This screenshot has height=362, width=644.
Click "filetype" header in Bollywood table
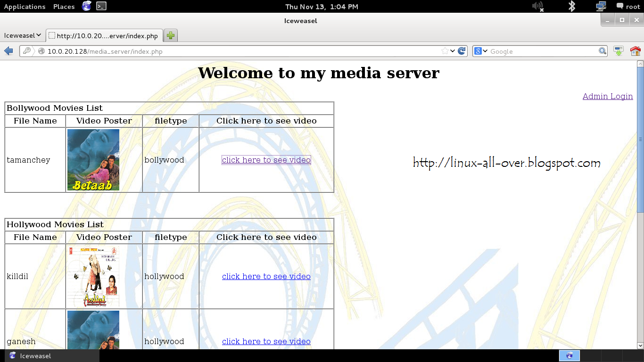point(171,121)
